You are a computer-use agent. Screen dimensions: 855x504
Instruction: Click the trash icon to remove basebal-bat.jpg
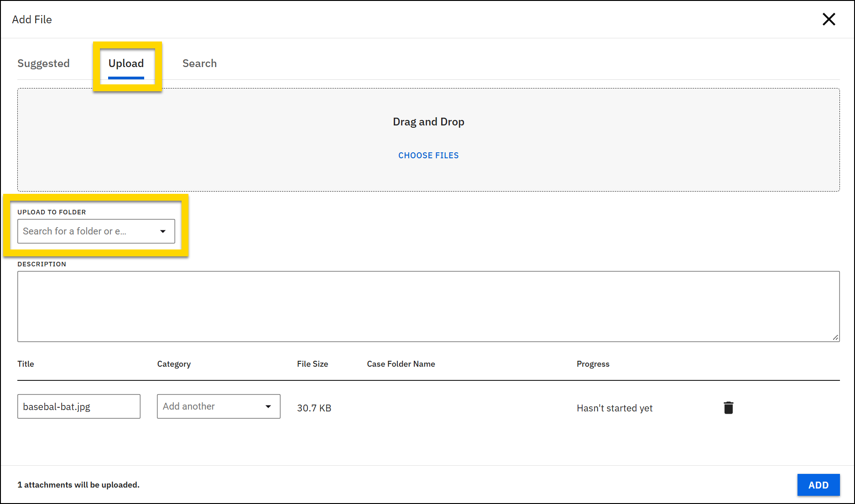(x=728, y=407)
